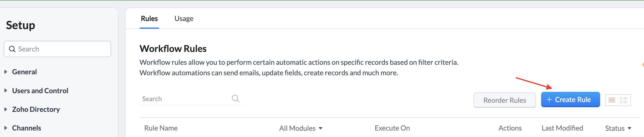
Task: Click the Setup search magnifier icon
Action: coord(12,49)
